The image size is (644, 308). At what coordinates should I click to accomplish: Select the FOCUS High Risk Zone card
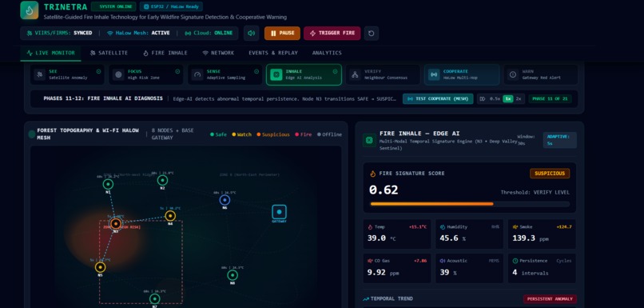point(146,74)
